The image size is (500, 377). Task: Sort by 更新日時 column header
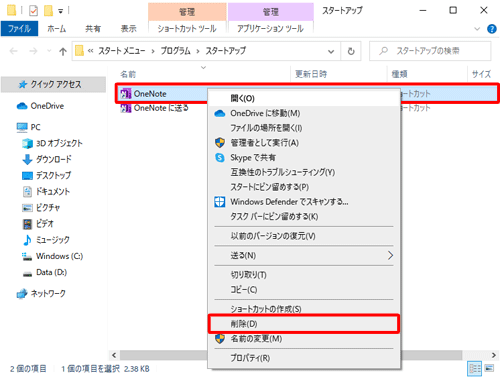click(311, 74)
